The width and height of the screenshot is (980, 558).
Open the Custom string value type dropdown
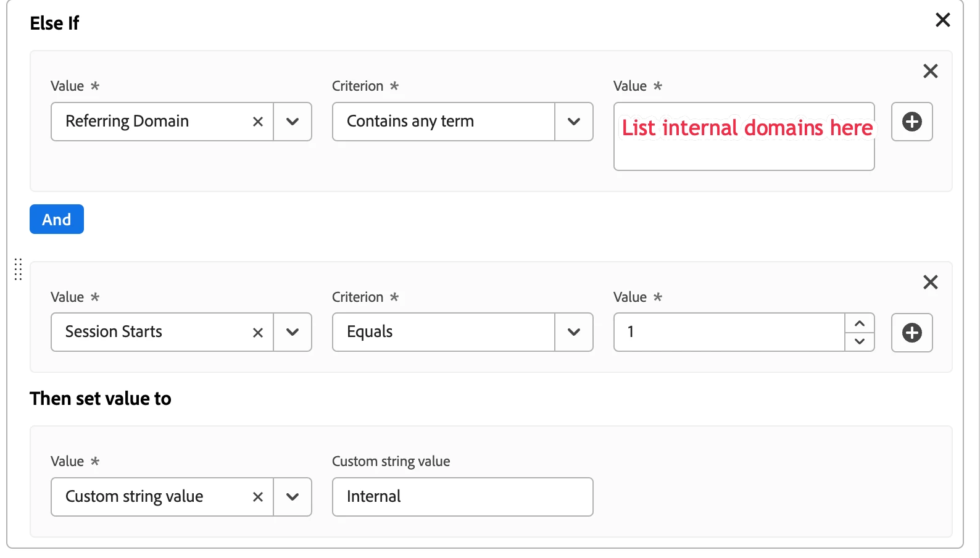point(293,497)
